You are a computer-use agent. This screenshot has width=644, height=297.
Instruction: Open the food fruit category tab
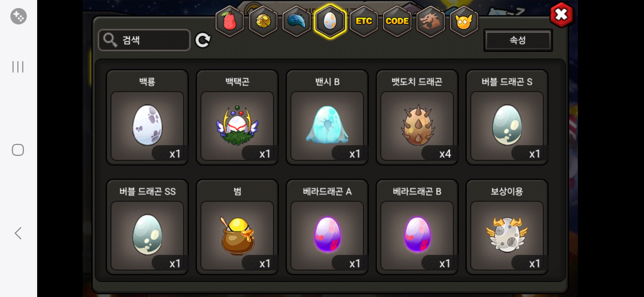click(x=230, y=21)
